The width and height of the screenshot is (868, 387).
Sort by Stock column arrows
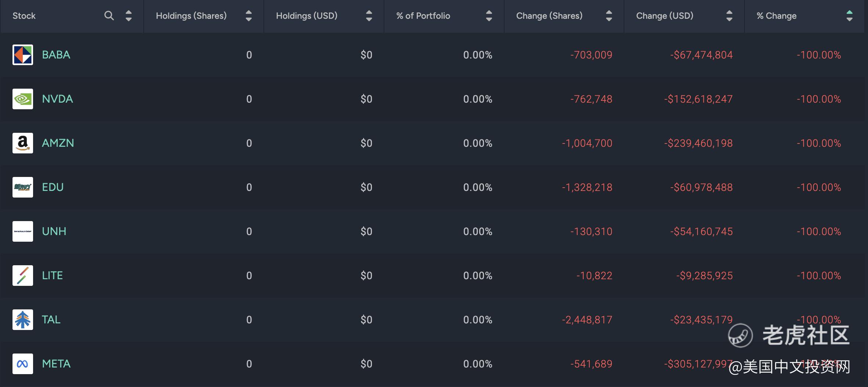pyautogui.click(x=128, y=15)
